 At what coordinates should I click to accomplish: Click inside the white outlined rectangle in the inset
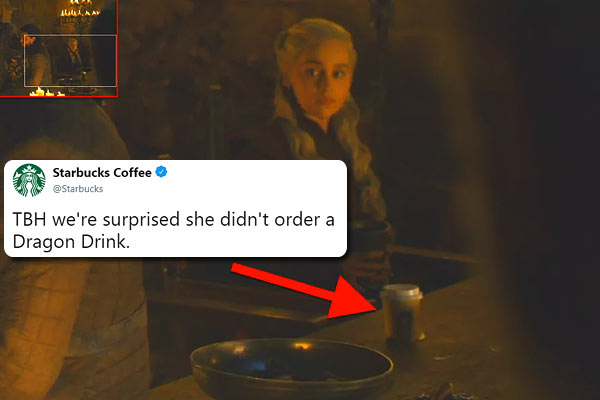tap(70, 60)
